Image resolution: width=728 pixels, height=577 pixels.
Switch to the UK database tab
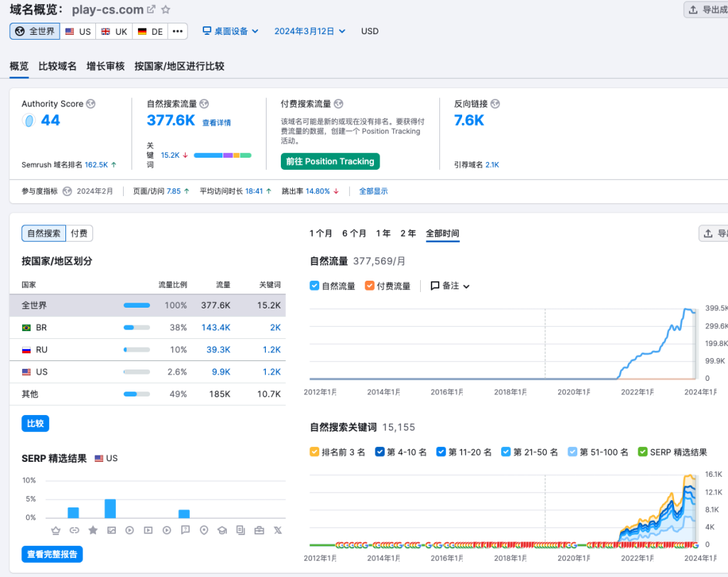pos(114,31)
